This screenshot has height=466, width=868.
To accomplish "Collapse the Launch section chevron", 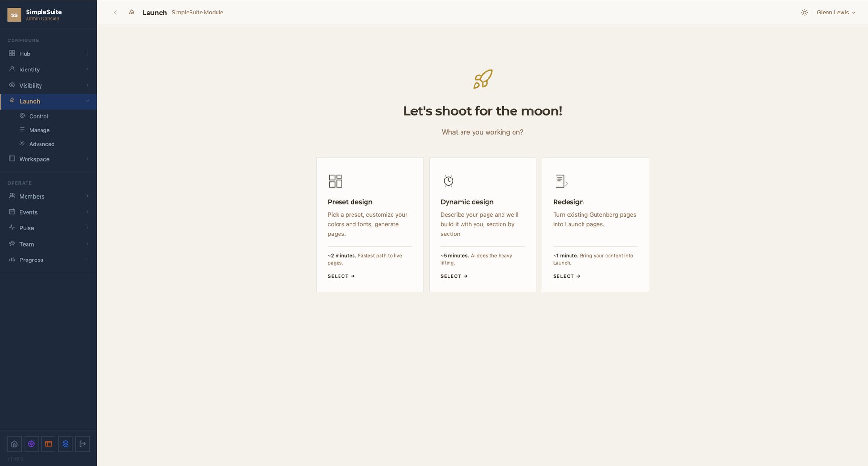I will [x=87, y=101].
